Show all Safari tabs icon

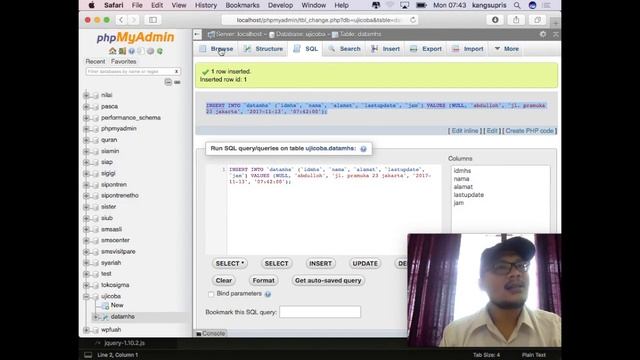click(x=538, y=20)
